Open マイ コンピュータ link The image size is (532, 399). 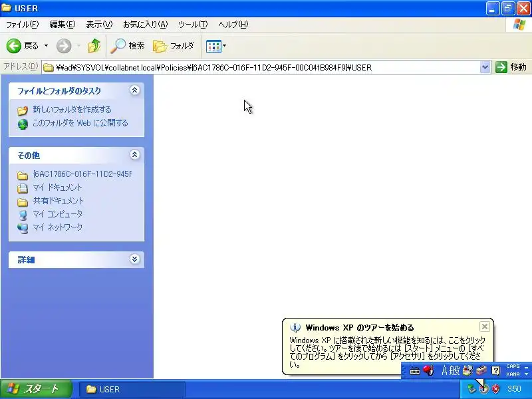pyautogui.click(x=57, y=214)
